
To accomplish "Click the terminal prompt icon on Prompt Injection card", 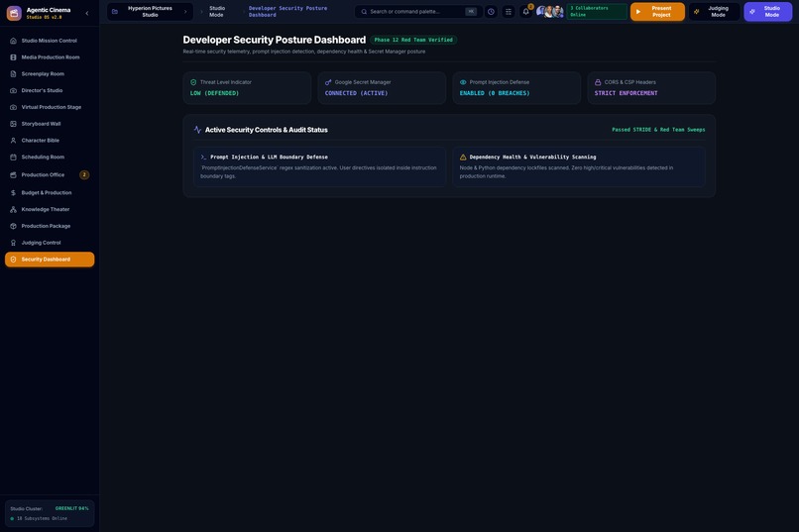I will (203, 158).
